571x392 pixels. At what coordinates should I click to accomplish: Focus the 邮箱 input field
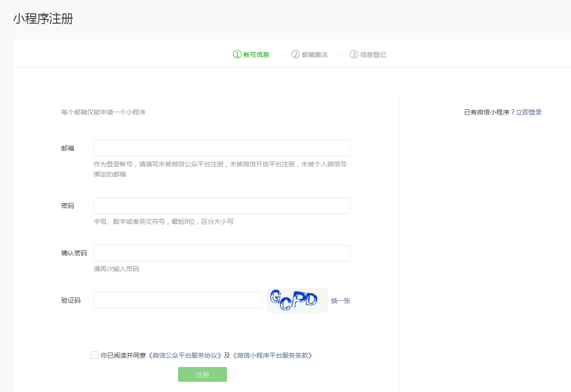(222, 148)
